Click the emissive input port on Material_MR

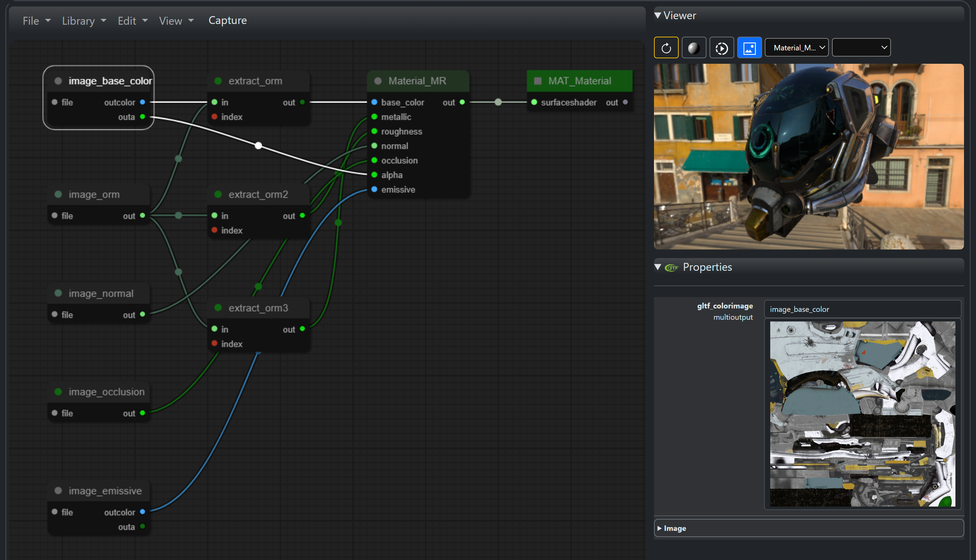[374, 189]
